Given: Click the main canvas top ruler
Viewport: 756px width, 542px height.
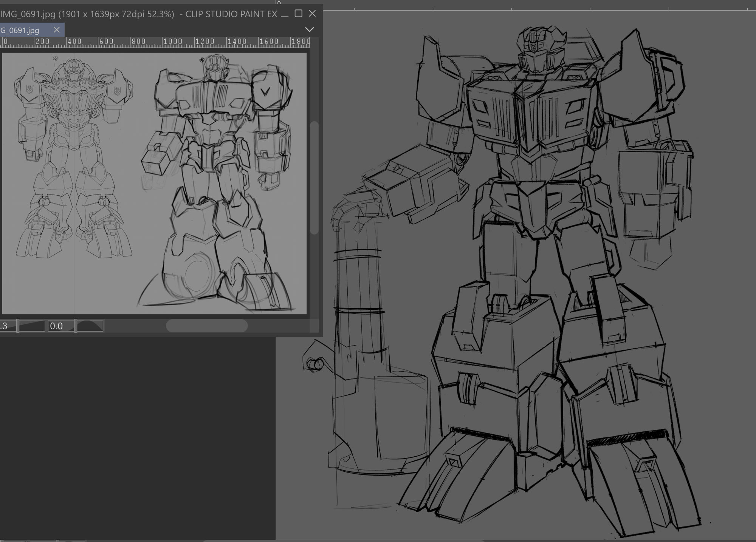Looking at the screenshot, I should (x=529, y=5).
